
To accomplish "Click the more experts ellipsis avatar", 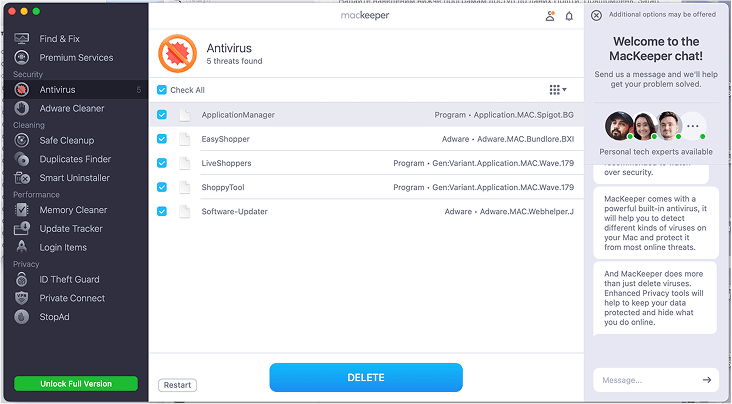I will coord(693,126).
